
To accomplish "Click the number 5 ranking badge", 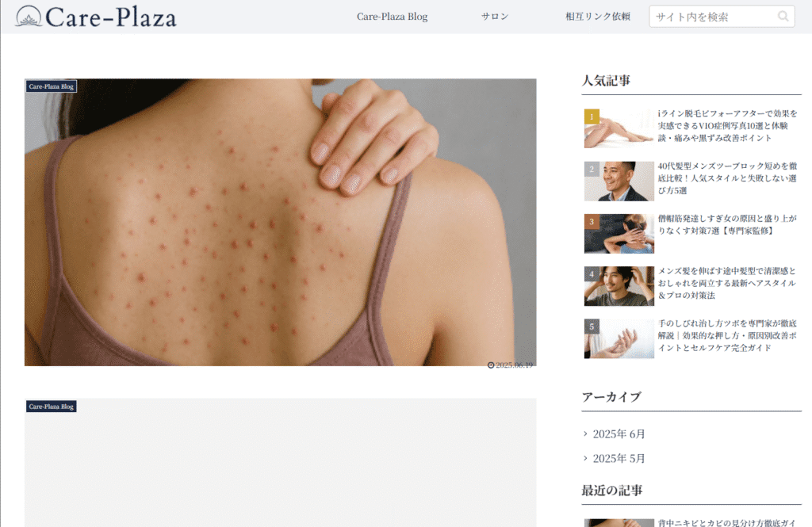I will tap(592, 327).
